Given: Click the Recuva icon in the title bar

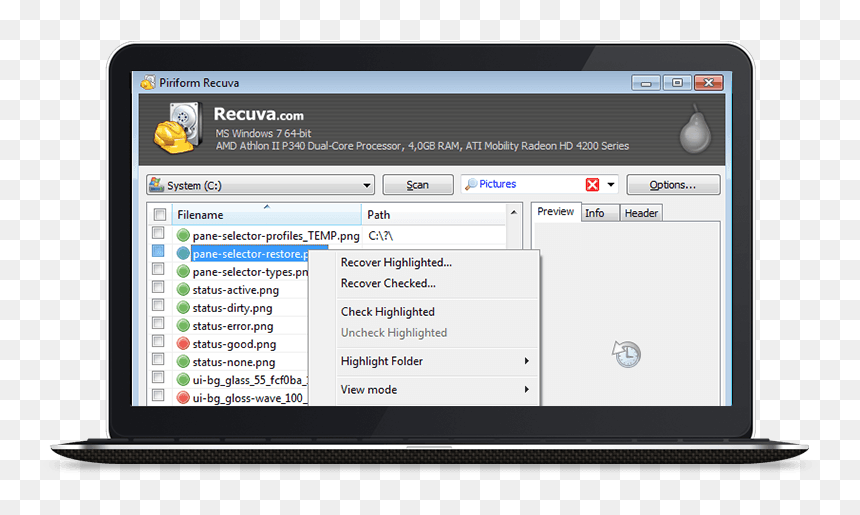Looking at the screenshot, I should pyautogui.click(x=148, y=83).
